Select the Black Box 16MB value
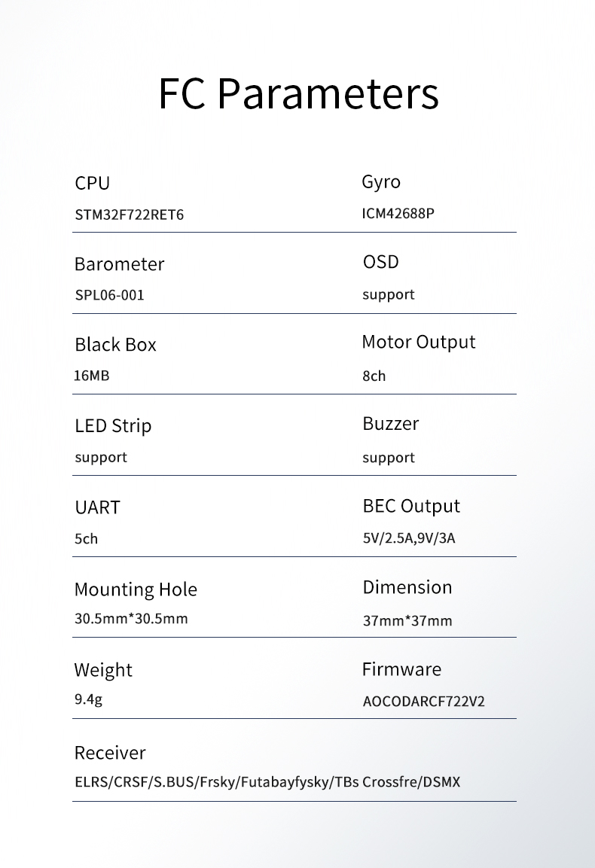 [x=91, y=376]
